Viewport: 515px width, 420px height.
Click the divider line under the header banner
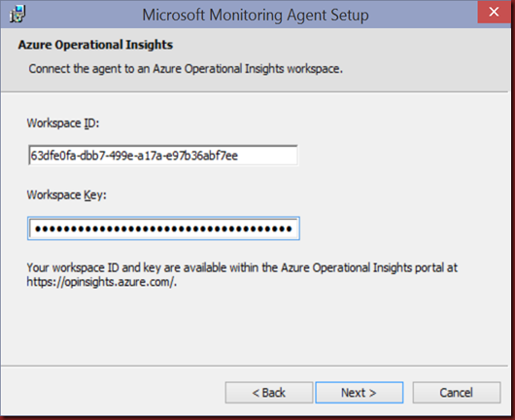point(255,91)
